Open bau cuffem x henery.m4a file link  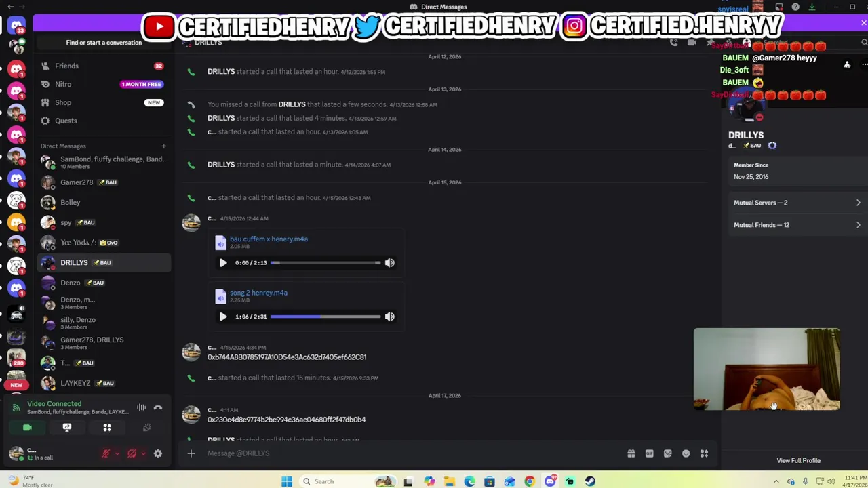click(269, 239)
